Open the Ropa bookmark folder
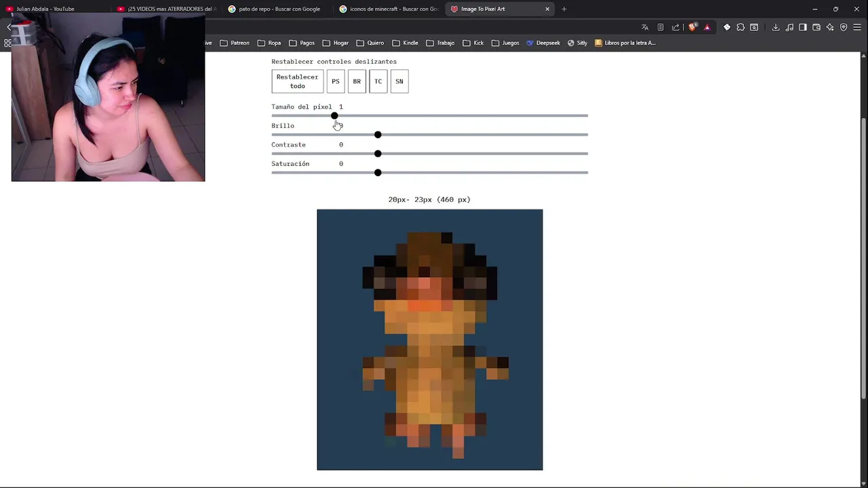 point(269,43)
